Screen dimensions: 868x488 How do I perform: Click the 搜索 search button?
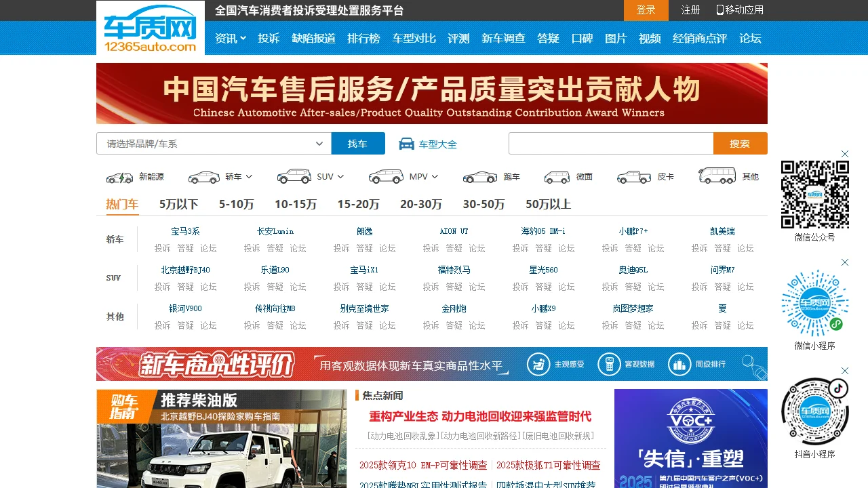(740, 143)
